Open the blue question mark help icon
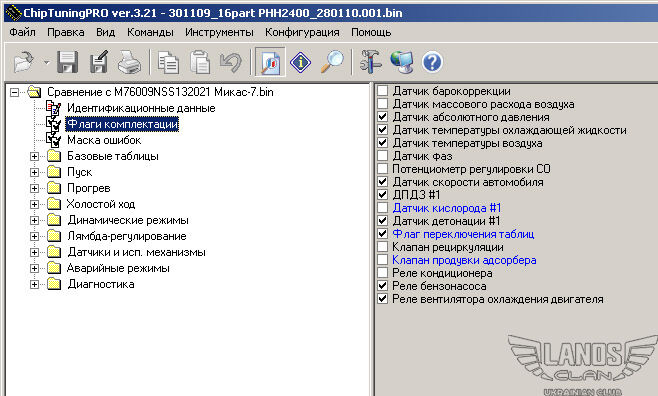The width and height of the screenshot is (658, 396). click(432, 62)
